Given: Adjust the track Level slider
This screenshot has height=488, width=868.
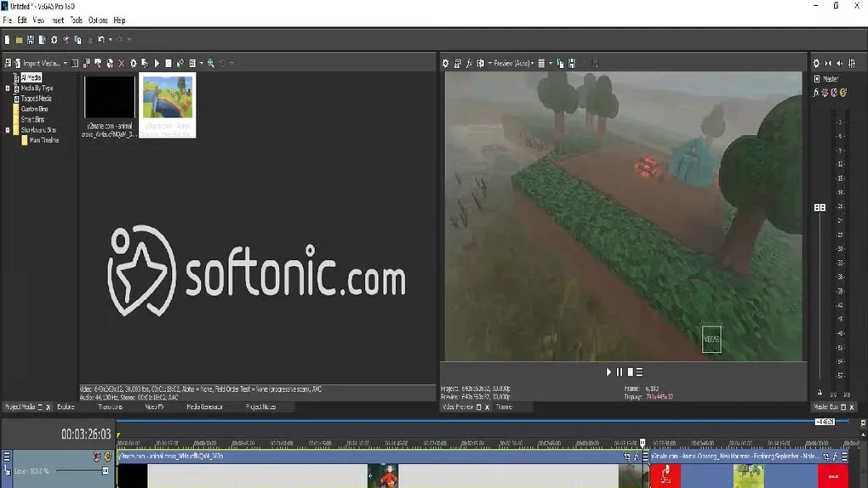Looking at the screenshot, I should [106, 471].
